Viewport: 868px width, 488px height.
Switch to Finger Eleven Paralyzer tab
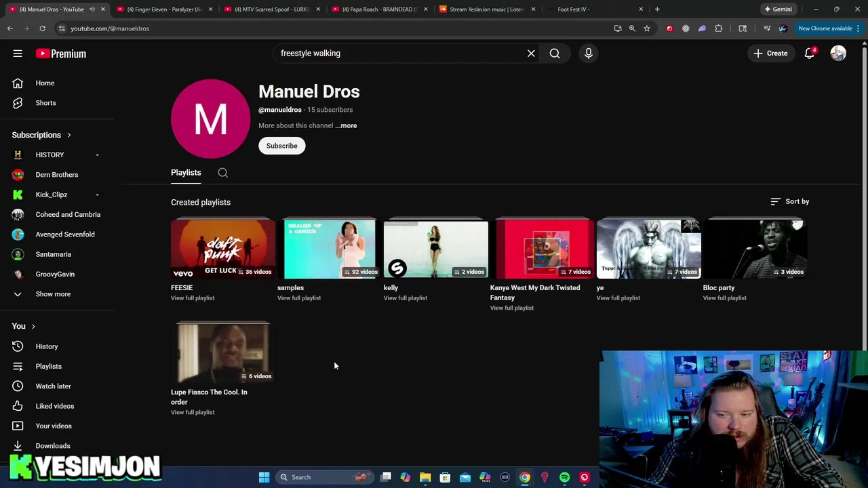[163, 9]
